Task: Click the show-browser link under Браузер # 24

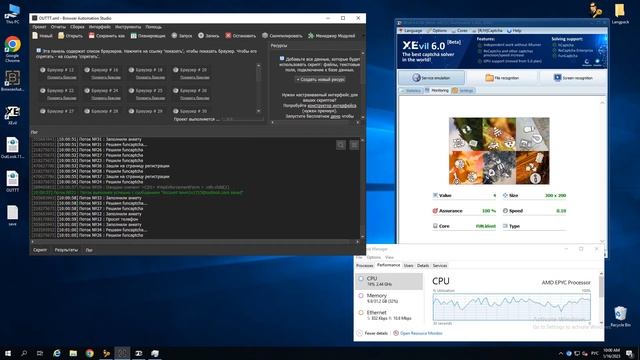Action: [106, 98]
